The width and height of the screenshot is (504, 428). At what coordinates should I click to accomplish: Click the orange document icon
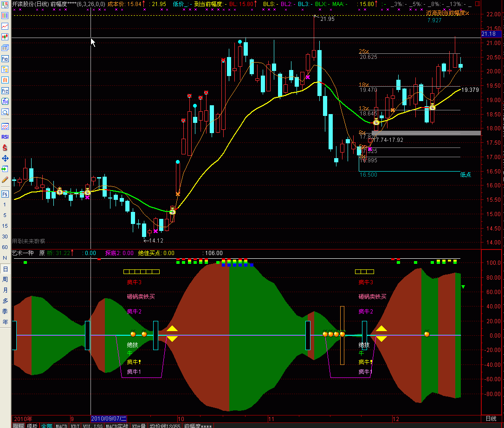pyautogui.click(x=5, y=80)
